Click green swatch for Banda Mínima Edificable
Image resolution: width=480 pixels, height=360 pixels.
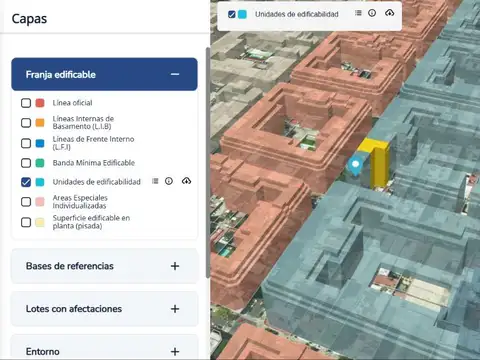click(40, 163)
